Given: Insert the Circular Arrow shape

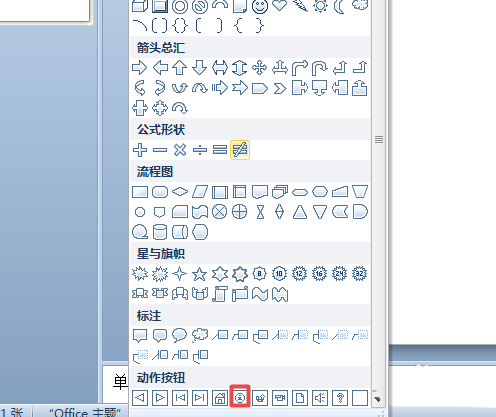Looking at the screenshot, I should pos(180,108).
